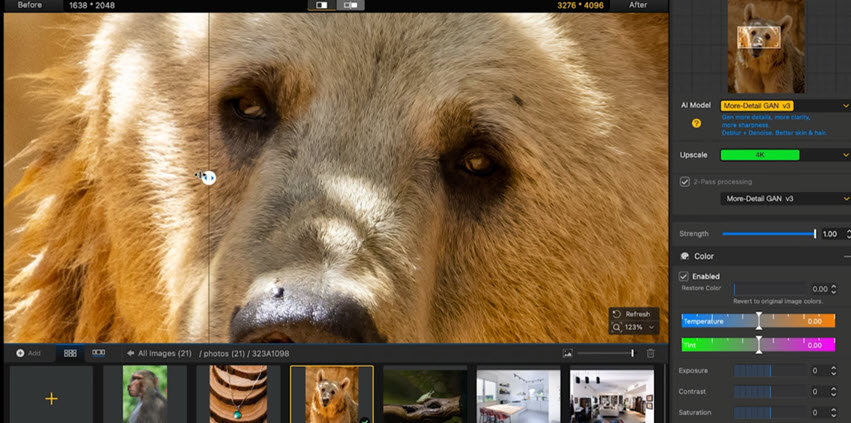Click the Add plus circle icon

click(x=20, y=353)
